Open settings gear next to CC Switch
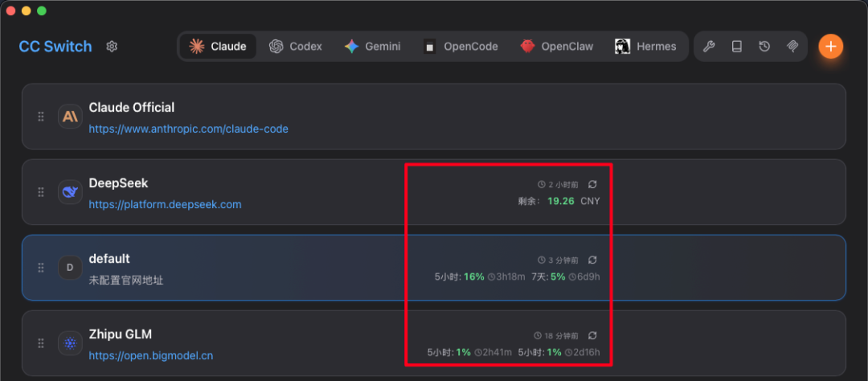Screen dimensions: 868x381 pos(112,47)
